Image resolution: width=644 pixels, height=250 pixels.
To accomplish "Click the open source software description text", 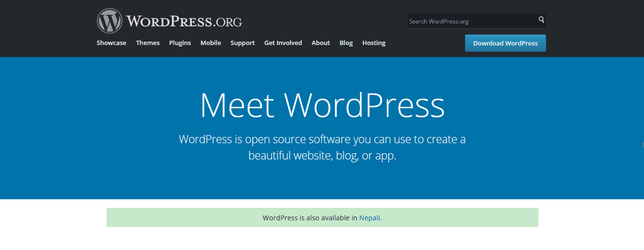I will [x=322, y=148].
